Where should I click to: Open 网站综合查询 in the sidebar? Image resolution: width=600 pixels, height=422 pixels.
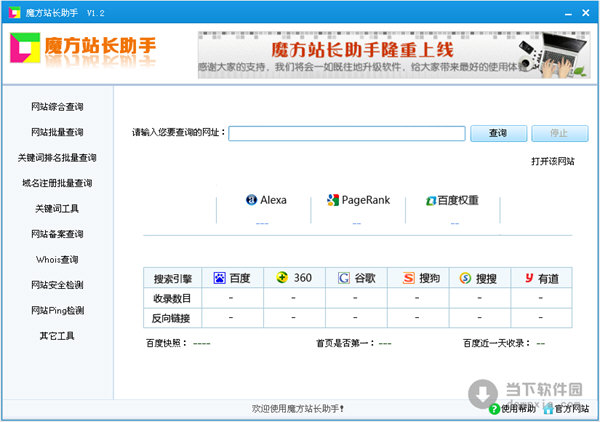(57, 107)
